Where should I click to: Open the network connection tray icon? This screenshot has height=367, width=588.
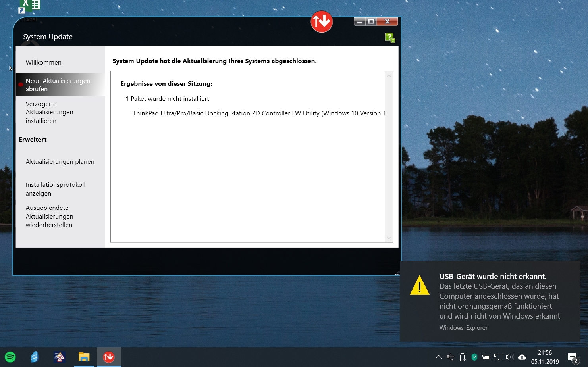click(498, 357)
